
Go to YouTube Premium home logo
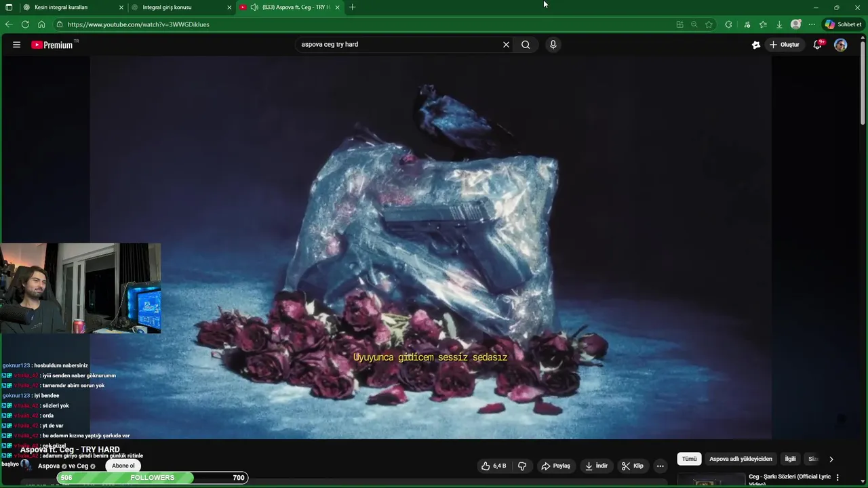pyautogui.click(x=54, y=45)
